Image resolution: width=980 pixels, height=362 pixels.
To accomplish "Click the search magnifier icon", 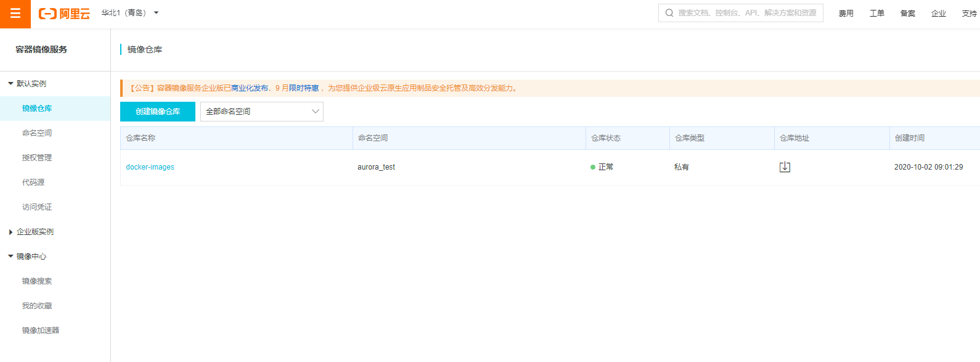I will [669, 13].
